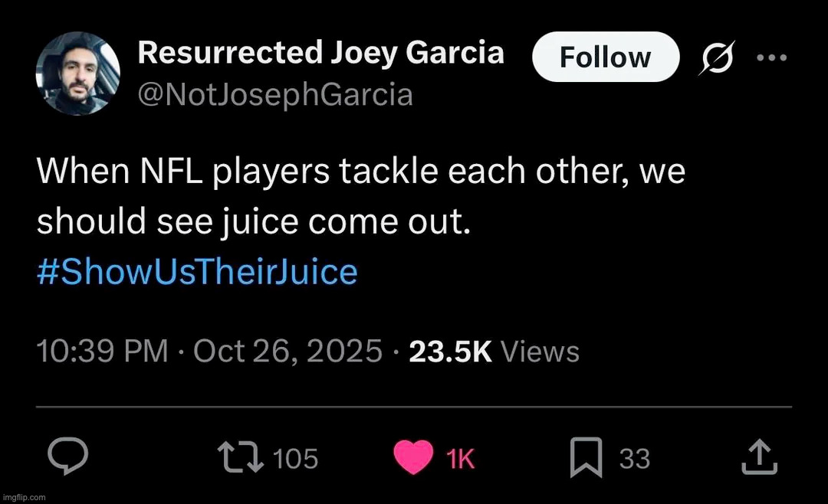Open the profile avatar photo
This screenshot has height=504, width=828.
77,73
